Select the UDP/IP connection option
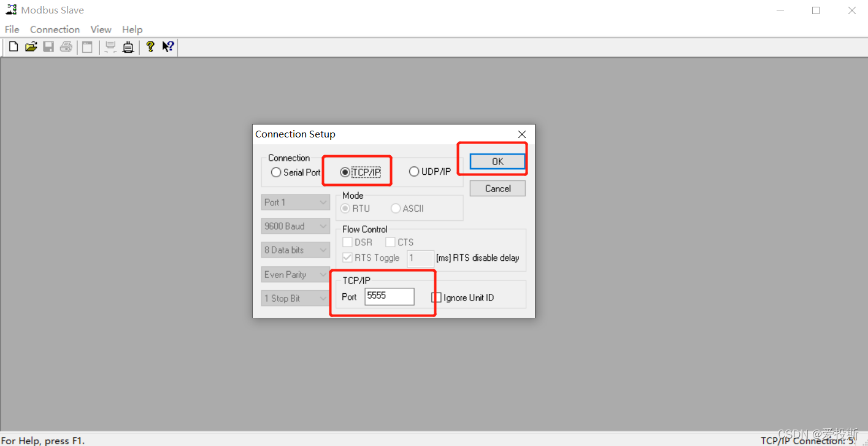The image size is (868, 446). [x=430, y=172]
